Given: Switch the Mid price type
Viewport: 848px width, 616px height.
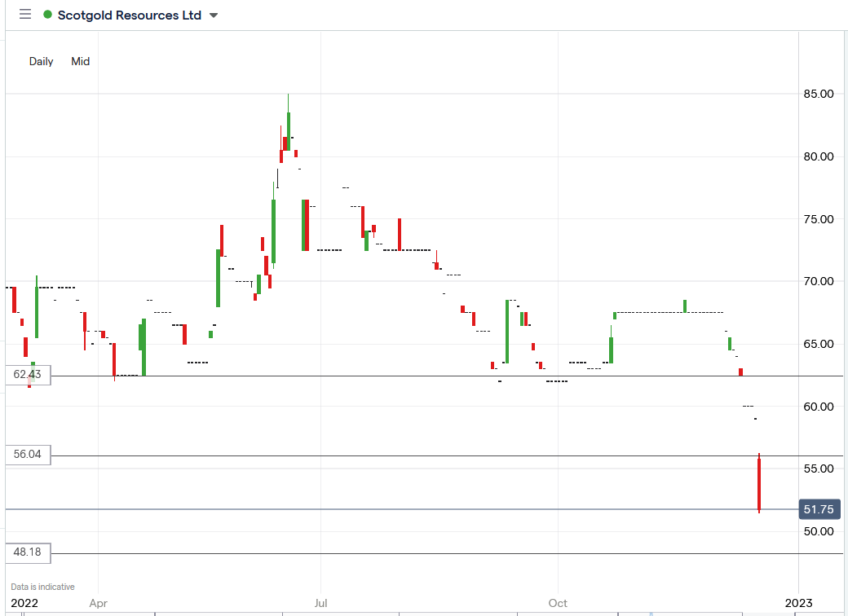Looking at the screenshot, I should click(80, 61).
